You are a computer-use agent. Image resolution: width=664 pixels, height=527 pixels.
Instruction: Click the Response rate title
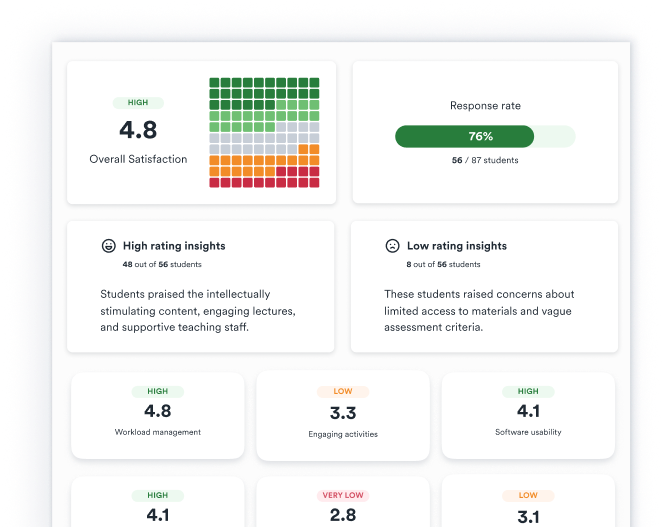click(485, 106)
